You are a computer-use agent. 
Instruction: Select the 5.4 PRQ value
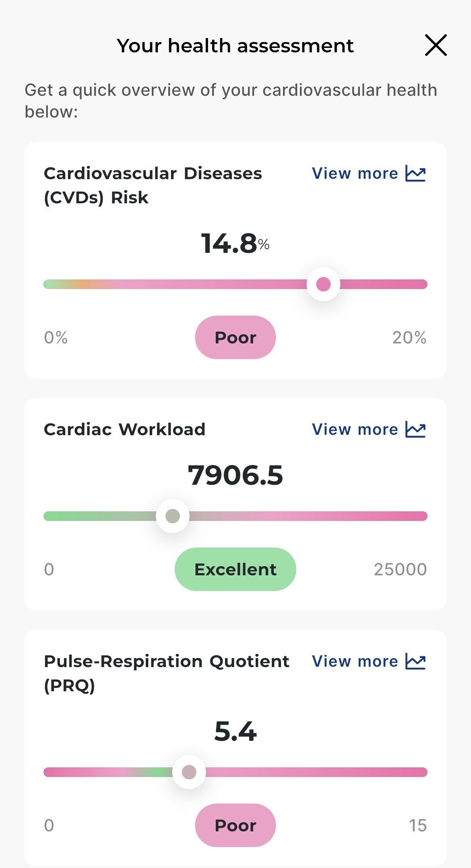(x=235, y=731)
